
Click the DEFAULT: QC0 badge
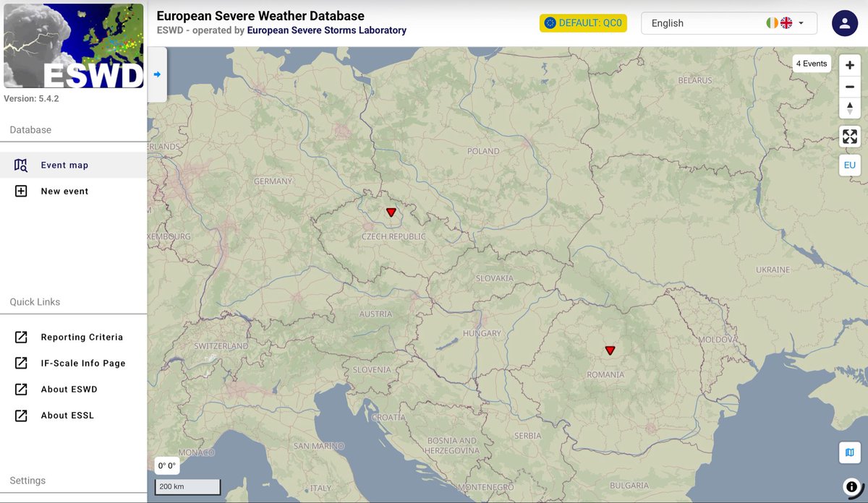pyautogui.click(x=583, y=23)
